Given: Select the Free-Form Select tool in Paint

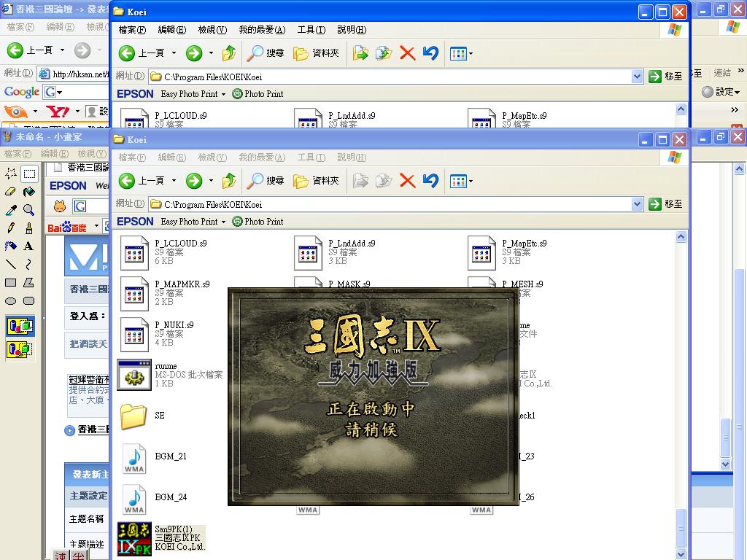Looking at the screenshot, I should point(11,174).
